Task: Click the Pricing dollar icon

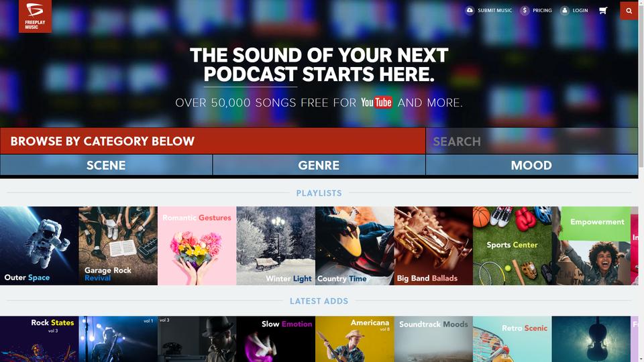Action: pyautogui.click(x=525, y=10)
